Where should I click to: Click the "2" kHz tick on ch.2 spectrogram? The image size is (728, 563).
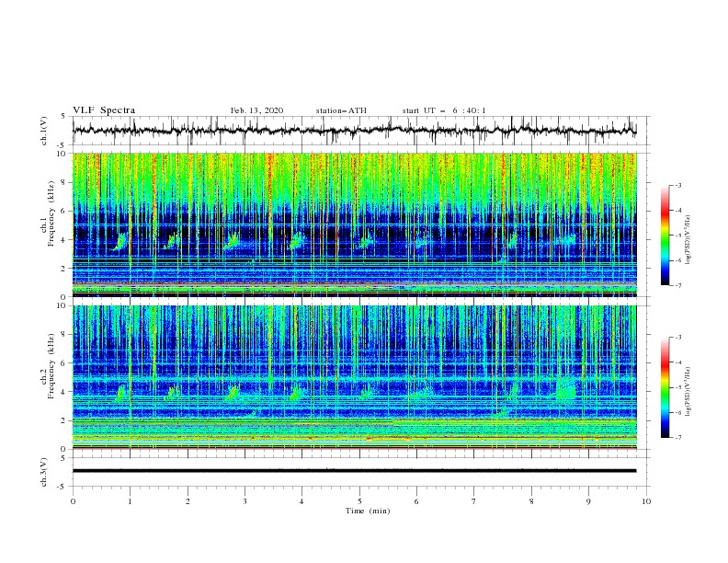click(63, 420)
